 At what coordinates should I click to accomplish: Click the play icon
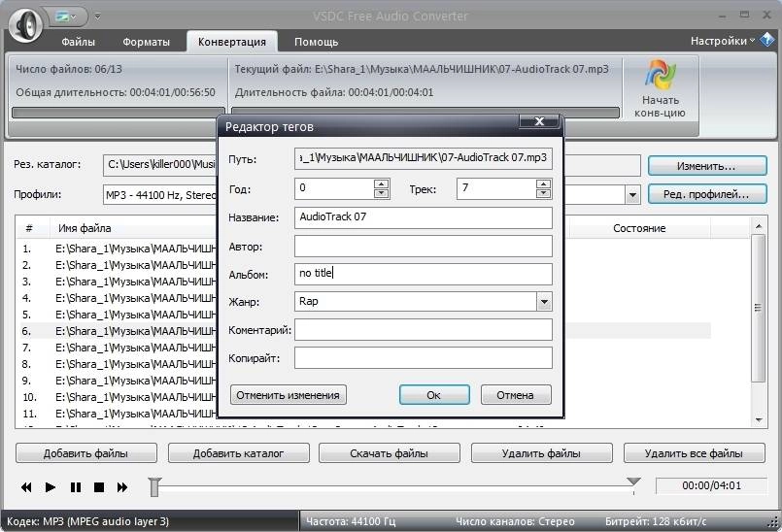click(51, 487)
